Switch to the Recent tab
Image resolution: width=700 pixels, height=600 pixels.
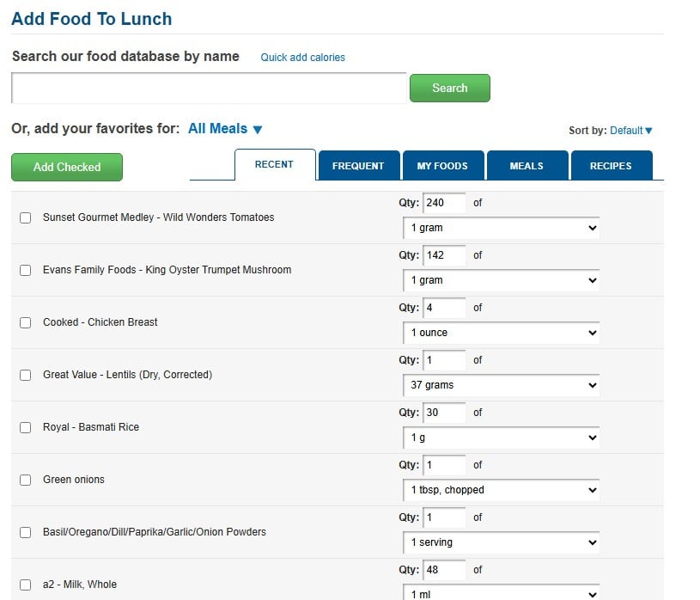pyautogui.click(x=275, y=164)
